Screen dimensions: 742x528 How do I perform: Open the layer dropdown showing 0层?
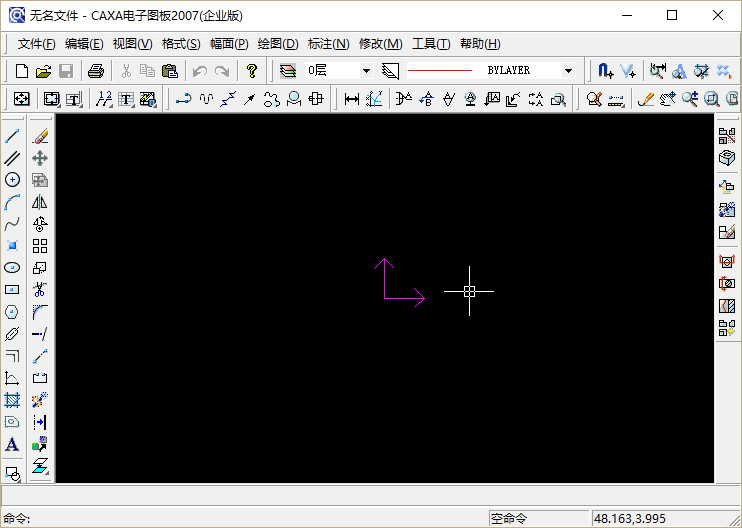366,71
